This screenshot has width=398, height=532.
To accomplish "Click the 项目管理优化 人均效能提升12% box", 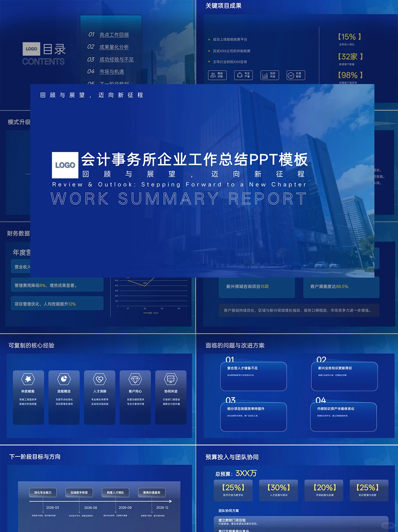I will [x=57, y=303].
